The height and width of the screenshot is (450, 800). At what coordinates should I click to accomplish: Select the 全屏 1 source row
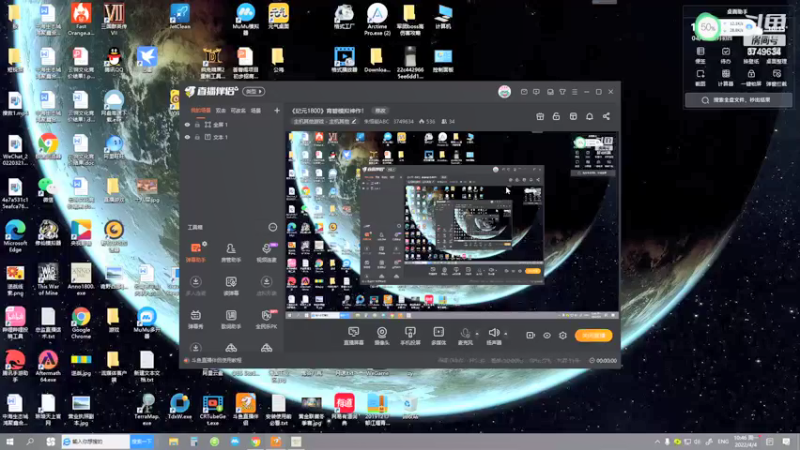click(232, 124)
